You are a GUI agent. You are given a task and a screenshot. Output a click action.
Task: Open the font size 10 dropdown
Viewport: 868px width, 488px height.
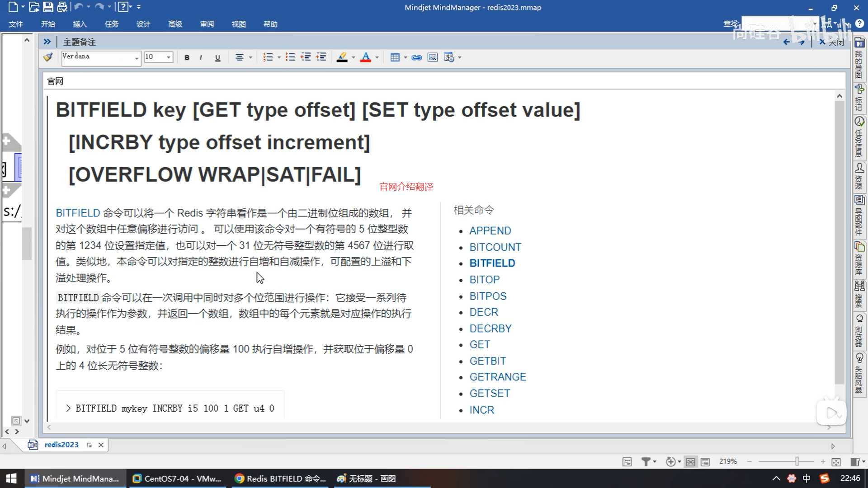168,57
